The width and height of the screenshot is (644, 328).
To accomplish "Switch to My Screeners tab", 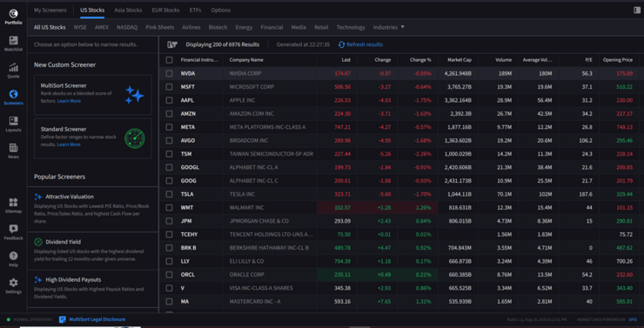I will tap(50, 10).
